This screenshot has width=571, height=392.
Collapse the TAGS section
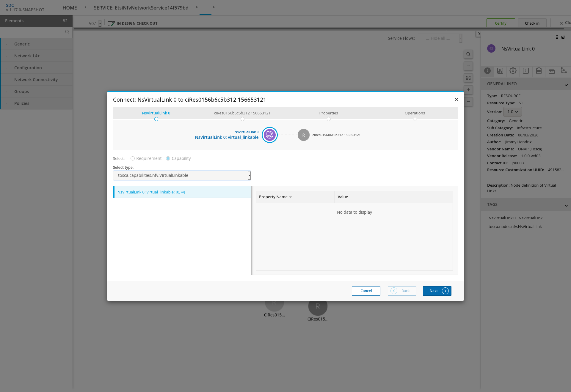[x=566, y=206]
